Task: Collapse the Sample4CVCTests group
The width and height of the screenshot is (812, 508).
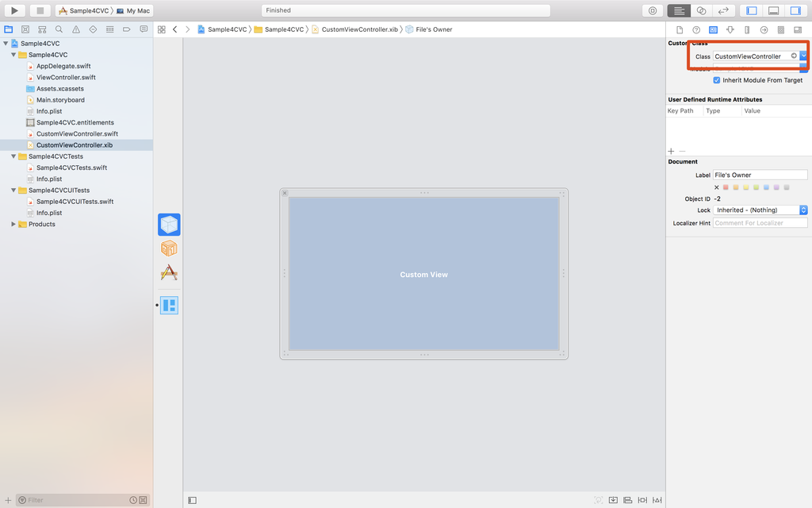Action: pyautogui.click(x=13, y=156)
